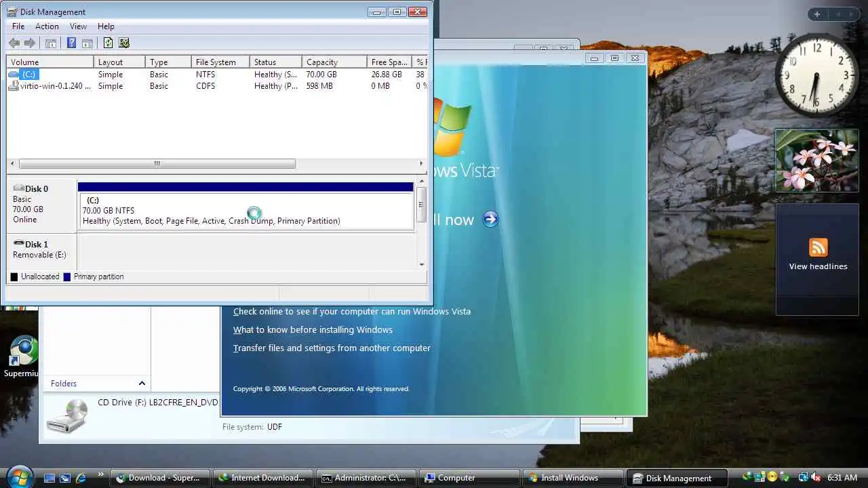This screenshot has height=488, width=868.
Task: Sort by the Free Space column header
Action: click(x=389, y=62)
